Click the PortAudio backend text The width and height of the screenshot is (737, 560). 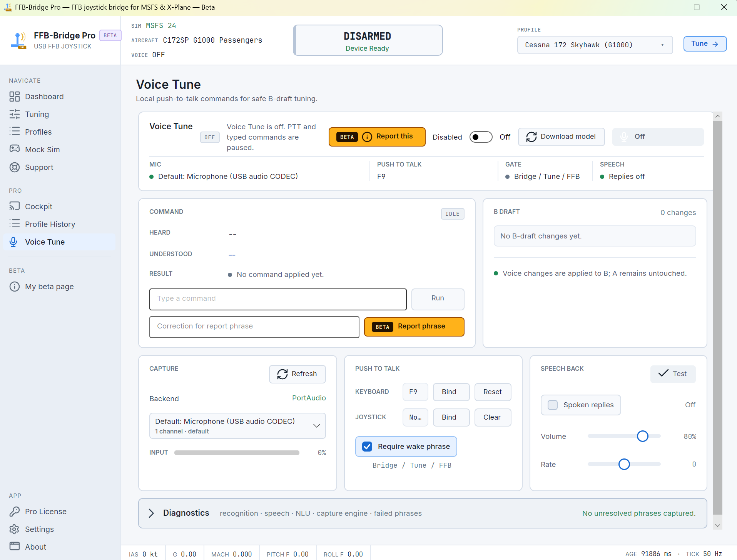pos(309,398)
